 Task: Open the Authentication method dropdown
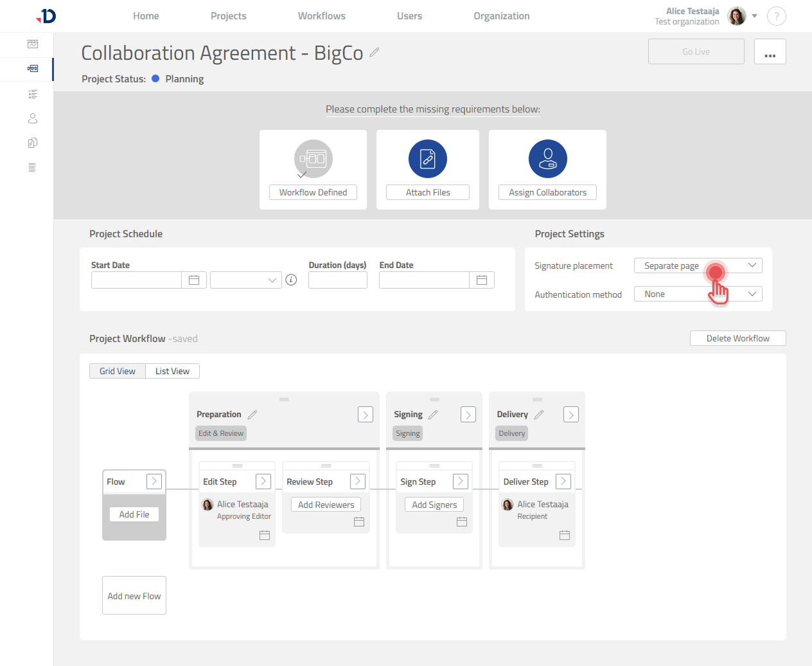point(698,294)
